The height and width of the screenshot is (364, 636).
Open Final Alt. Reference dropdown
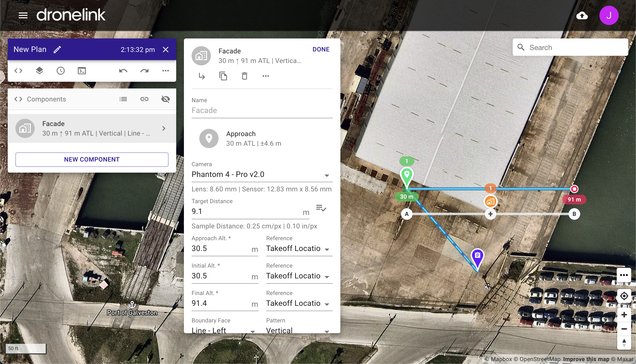click(x=299, y=303)
